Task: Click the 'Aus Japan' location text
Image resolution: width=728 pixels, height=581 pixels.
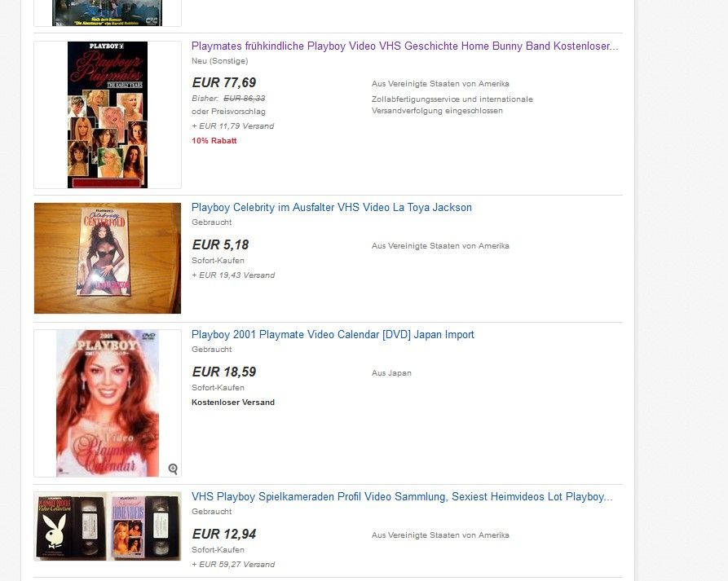Action: [x=391, y=373]
